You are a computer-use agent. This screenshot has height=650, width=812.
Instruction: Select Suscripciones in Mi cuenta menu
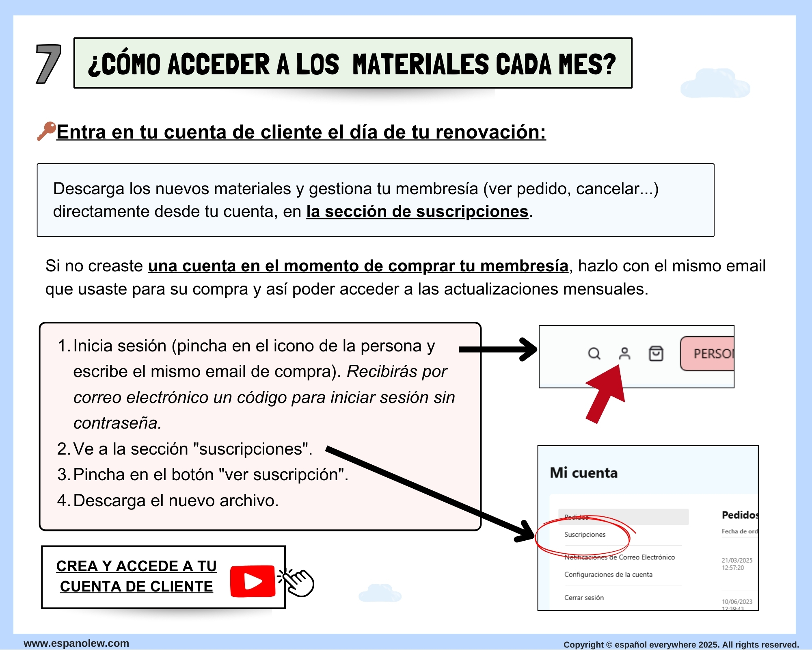[x=585, y=535]
